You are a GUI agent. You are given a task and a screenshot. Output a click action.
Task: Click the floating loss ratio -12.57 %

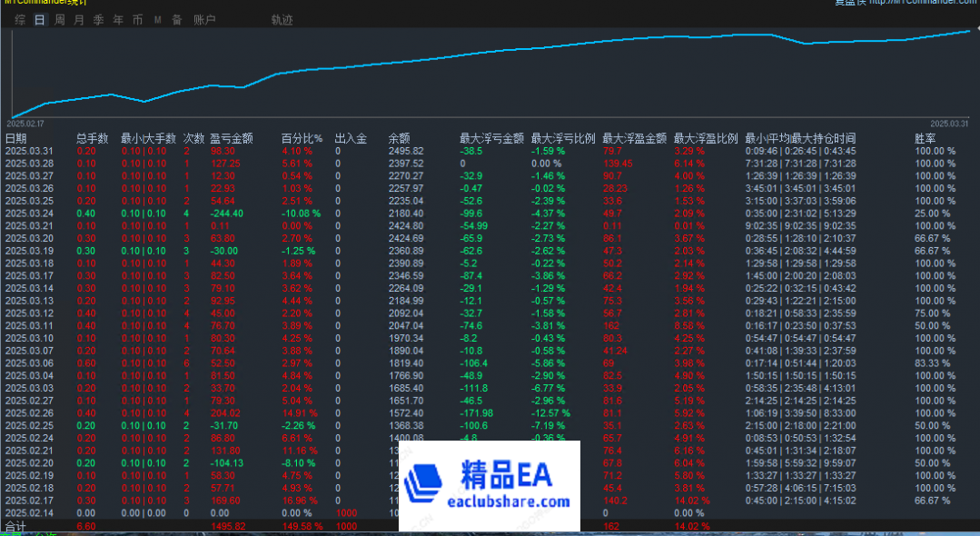pyautogui.click(x=550, y=413)
